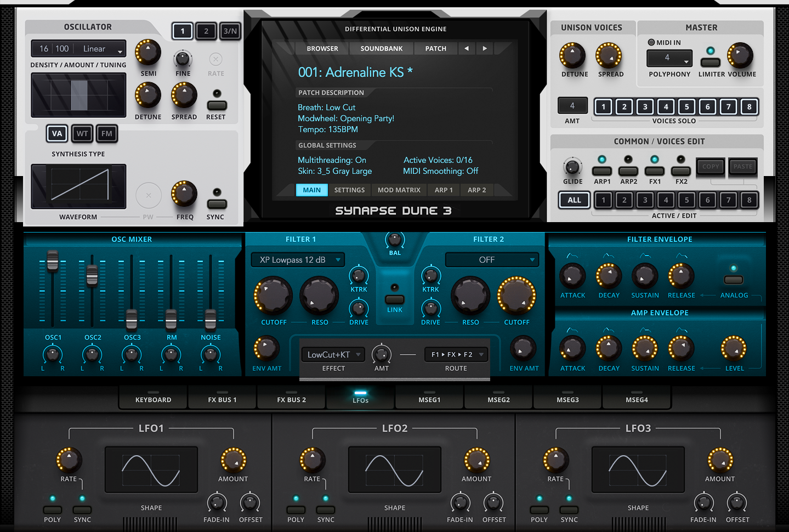Click the oscillator SPREAD knob
Screen dimensions: 789x532
[184, 95]
